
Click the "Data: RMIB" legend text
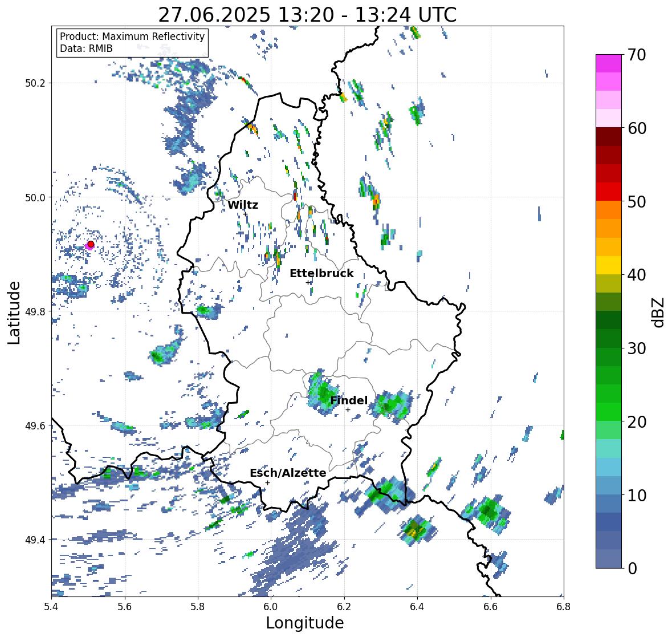86,48
